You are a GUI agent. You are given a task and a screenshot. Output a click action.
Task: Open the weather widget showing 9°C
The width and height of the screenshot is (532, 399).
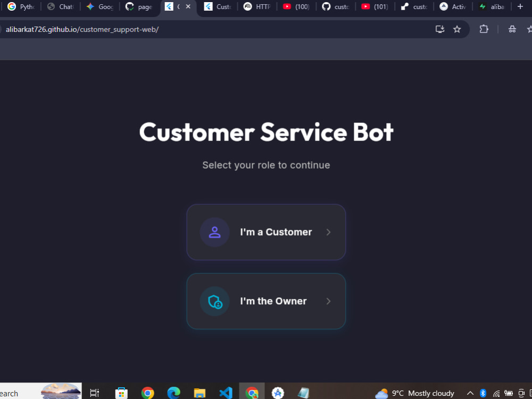[414, 393]
